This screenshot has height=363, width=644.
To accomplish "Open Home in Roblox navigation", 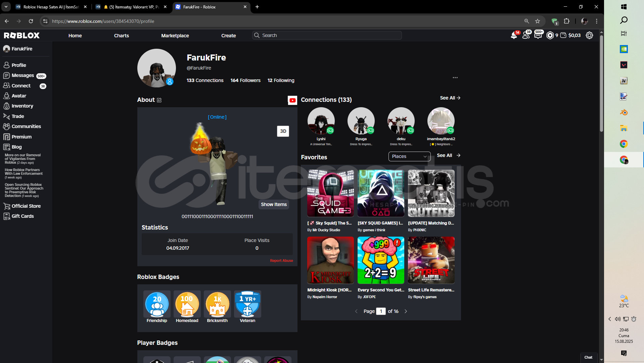I will [75, 36].
